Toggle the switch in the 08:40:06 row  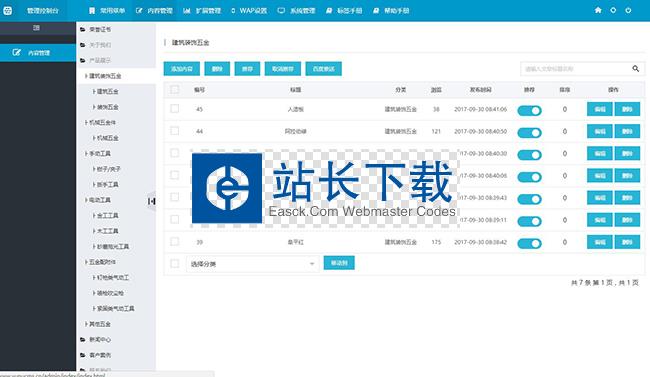point(529,177)
